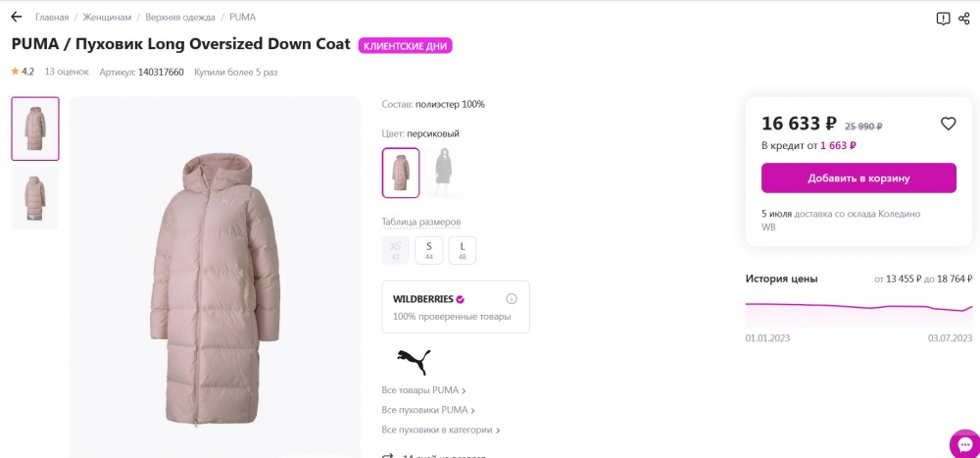Add coat to favorites with heart icon
The height and width of the screenshot is (458, 980).
click(x=948, y=124)
